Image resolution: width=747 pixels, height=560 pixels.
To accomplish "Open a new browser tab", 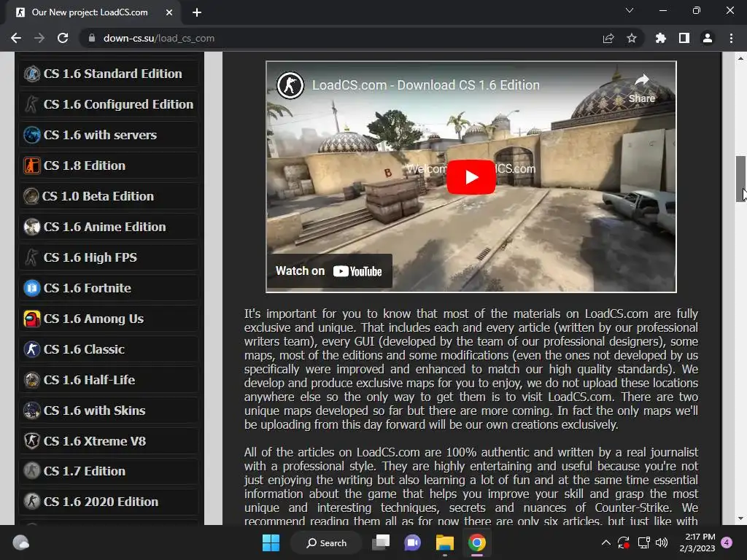I will click(197, 12).
